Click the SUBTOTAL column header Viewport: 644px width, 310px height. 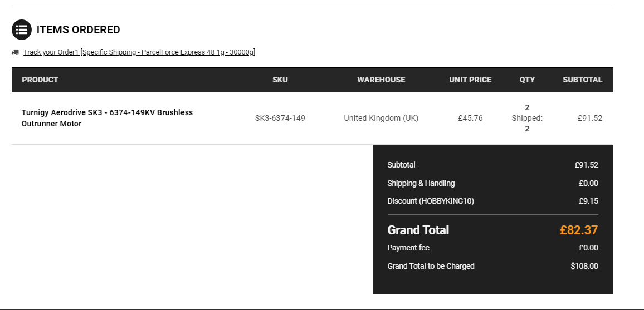(582, 80)
